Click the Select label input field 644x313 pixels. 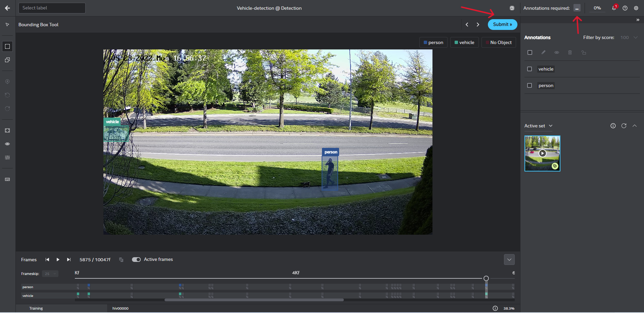click(52, 8)
